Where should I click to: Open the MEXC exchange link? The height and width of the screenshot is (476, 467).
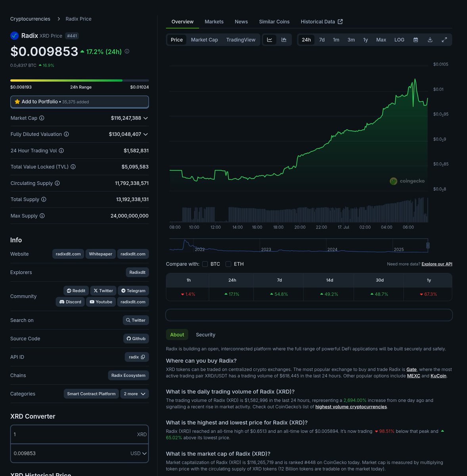point(413,376)
